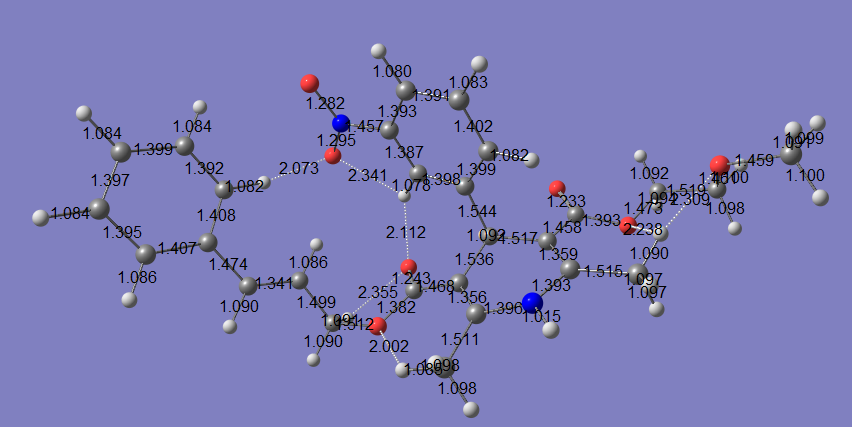Select the red oxygen atom above 2.002 label

click(x=377, y=326)
